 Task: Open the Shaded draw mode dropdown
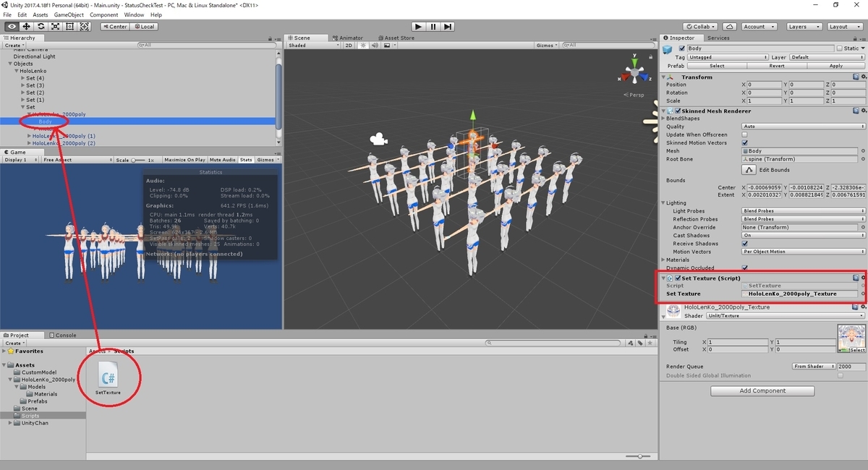[312, 45]
